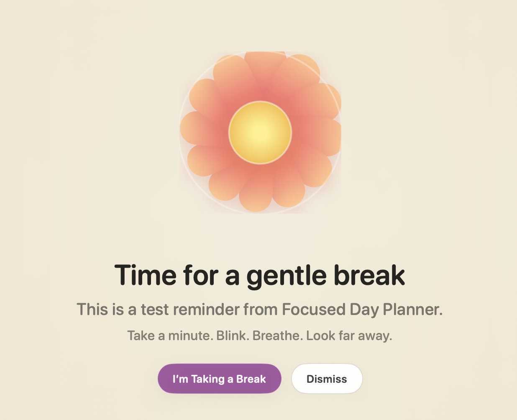Click the heading Time for a gentle break
The height and width of the screenshot is (420, 517).
[260, 275]
